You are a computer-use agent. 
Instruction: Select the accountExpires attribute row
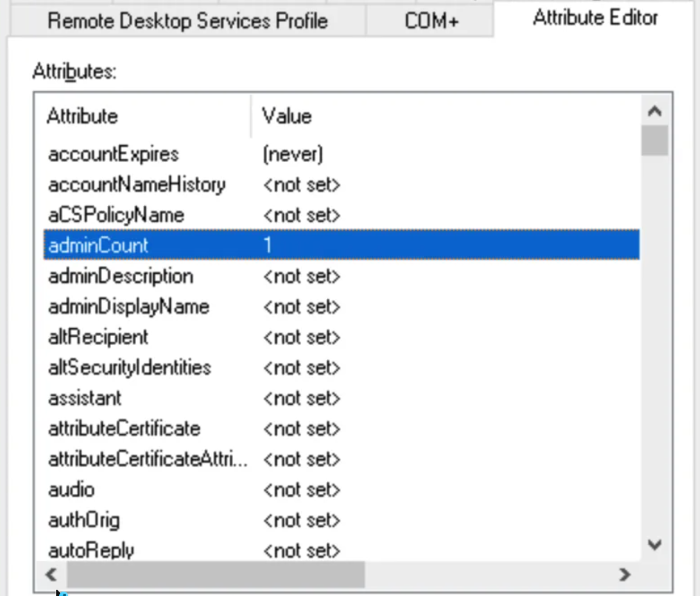[113, 154]
